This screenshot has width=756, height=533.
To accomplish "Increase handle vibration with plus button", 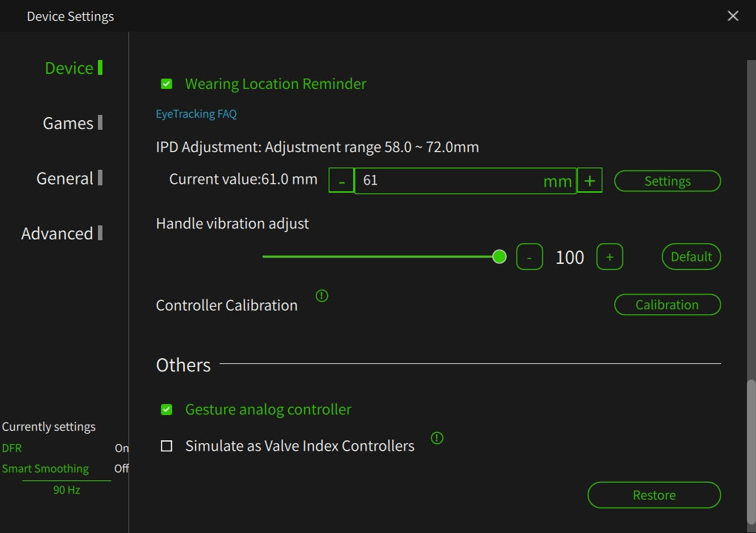I will 609,256.
